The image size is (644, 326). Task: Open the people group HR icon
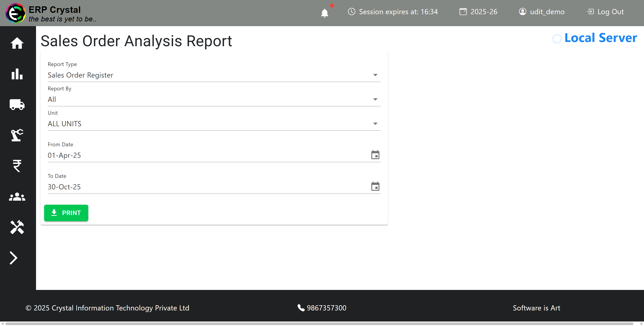pyautogui.click(x=17, y=197)
